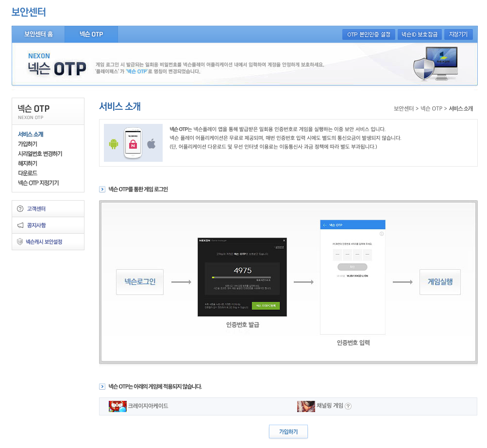Open 넥슨캐시 보안설정 link
The height and width of the screenshot is (448, 487).
coord(44,241)
